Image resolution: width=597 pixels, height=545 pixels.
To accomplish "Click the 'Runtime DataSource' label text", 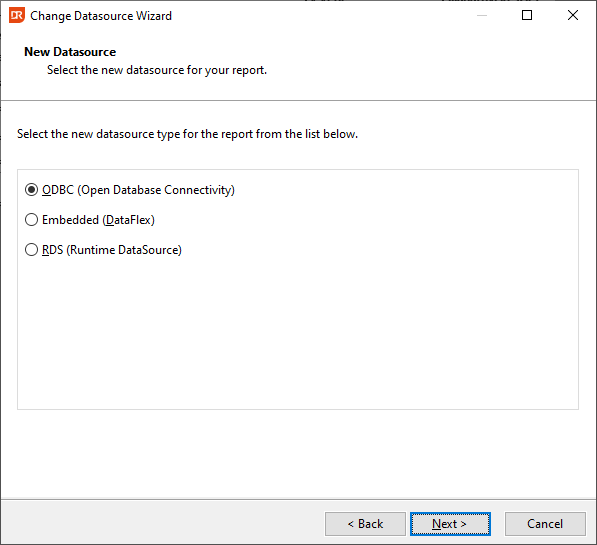I will [124, 250].
